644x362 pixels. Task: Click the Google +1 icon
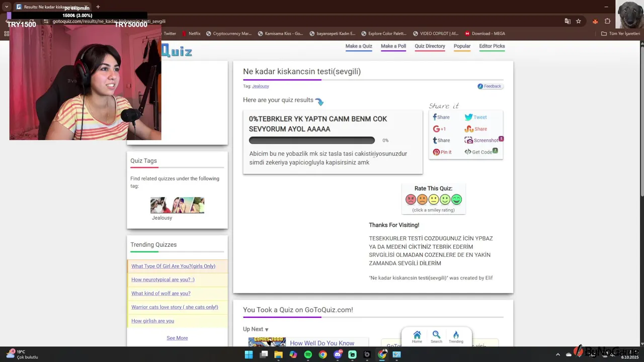pos(437,129)
